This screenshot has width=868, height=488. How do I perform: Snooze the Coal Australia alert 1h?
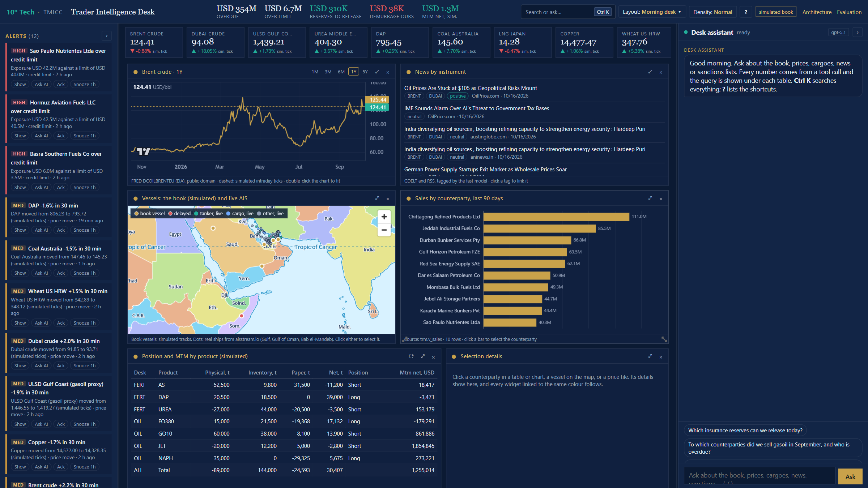(x=85, y=273)
